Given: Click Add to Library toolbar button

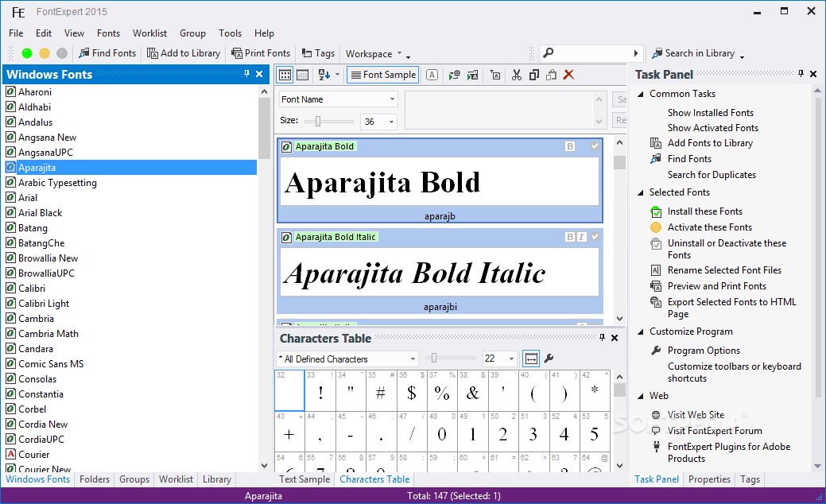Looking at the screenshot, I should click(x=184, y=53).
